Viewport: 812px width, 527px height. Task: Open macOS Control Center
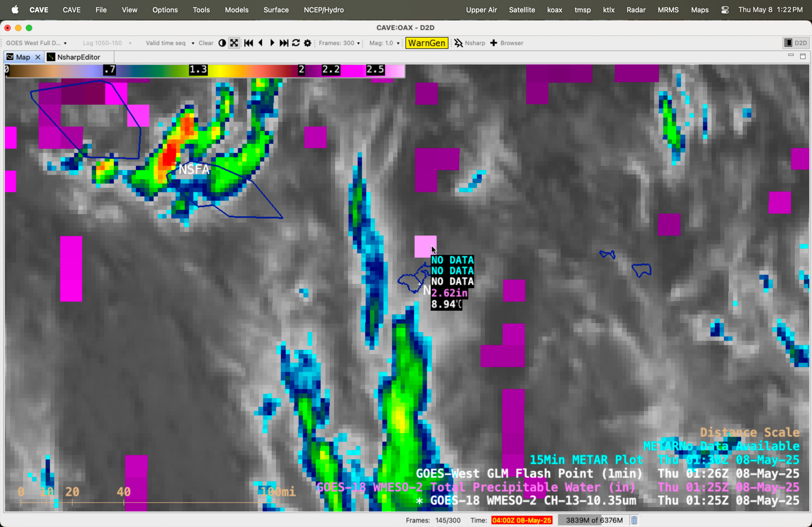click(x=725, y=10)
